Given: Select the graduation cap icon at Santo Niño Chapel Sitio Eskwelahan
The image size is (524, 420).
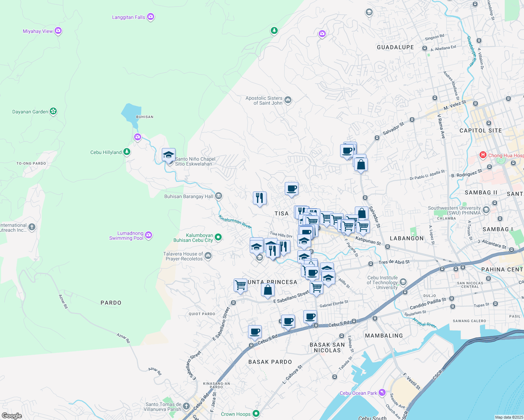Looking at the screenshot, I should pyautogui.click(x=168, y=154).
